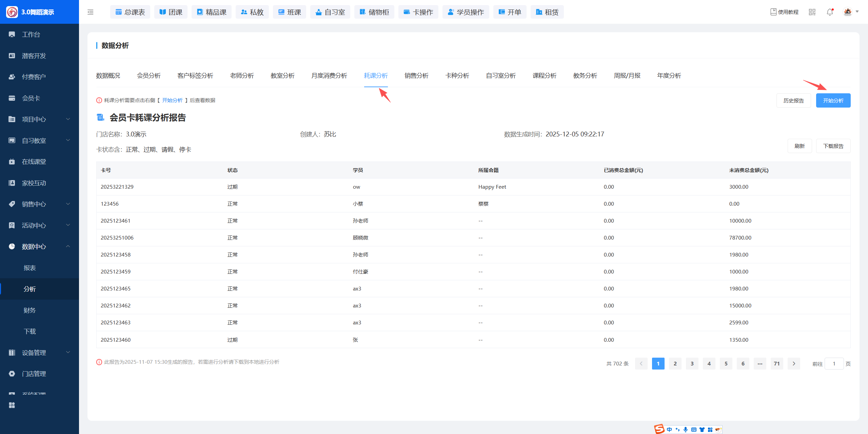
Task: Open the notification bell
Action: [830, 12]
